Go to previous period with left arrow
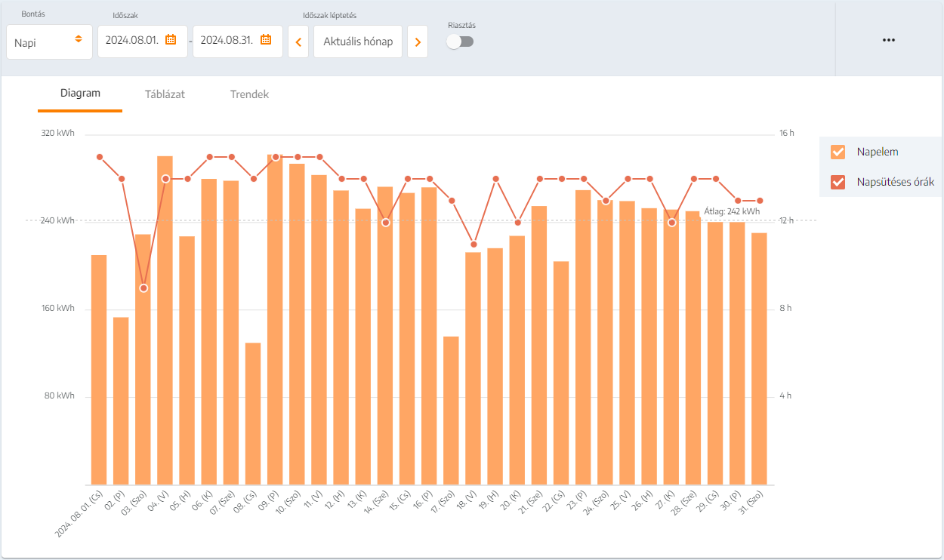Image resolution: width=944 pixels, height=560 pixels. [x=298, y=42]
